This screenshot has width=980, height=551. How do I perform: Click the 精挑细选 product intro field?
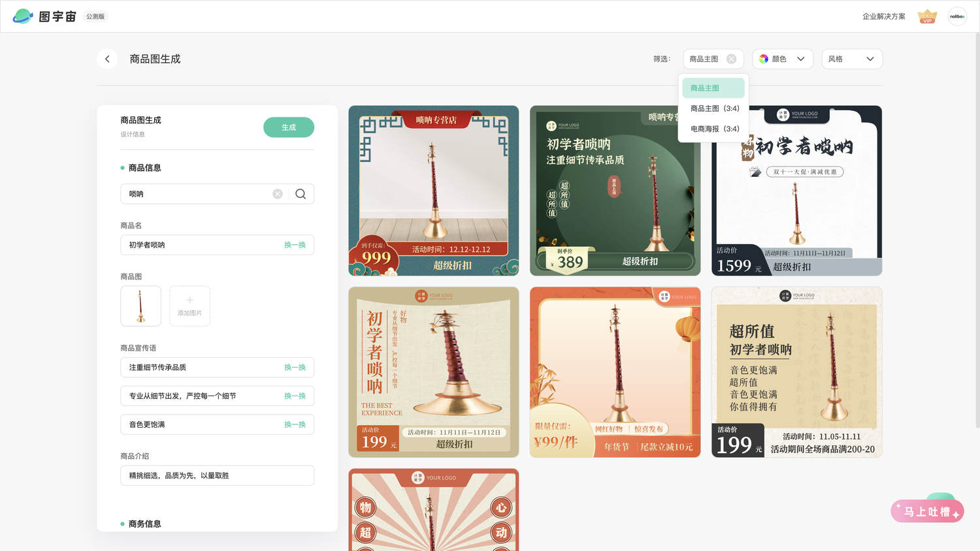pos(217,475)
